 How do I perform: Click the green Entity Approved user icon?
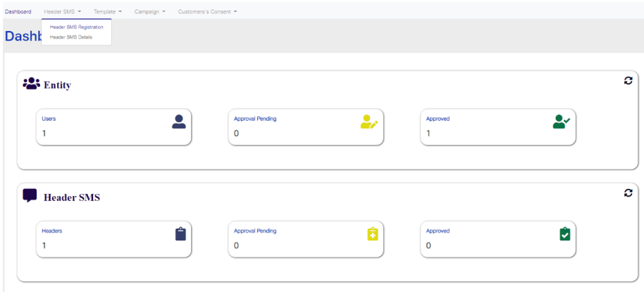(562, 122)
